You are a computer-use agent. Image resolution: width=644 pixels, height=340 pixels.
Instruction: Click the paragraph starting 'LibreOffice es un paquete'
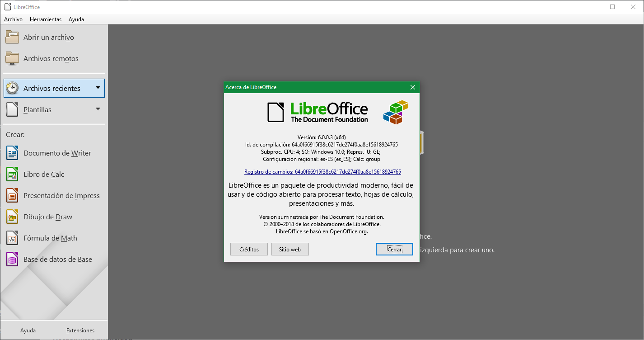tap(321, 194)
